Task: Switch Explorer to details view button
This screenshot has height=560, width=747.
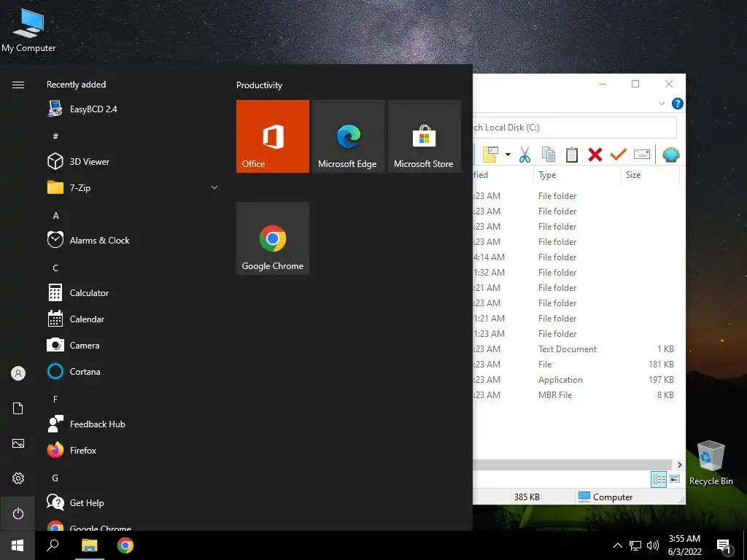Action: pyautogui.click(x=659, y=479)
